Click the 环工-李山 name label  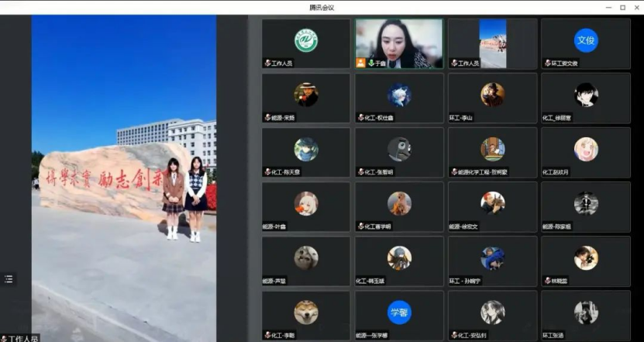(x=461, y=118)
